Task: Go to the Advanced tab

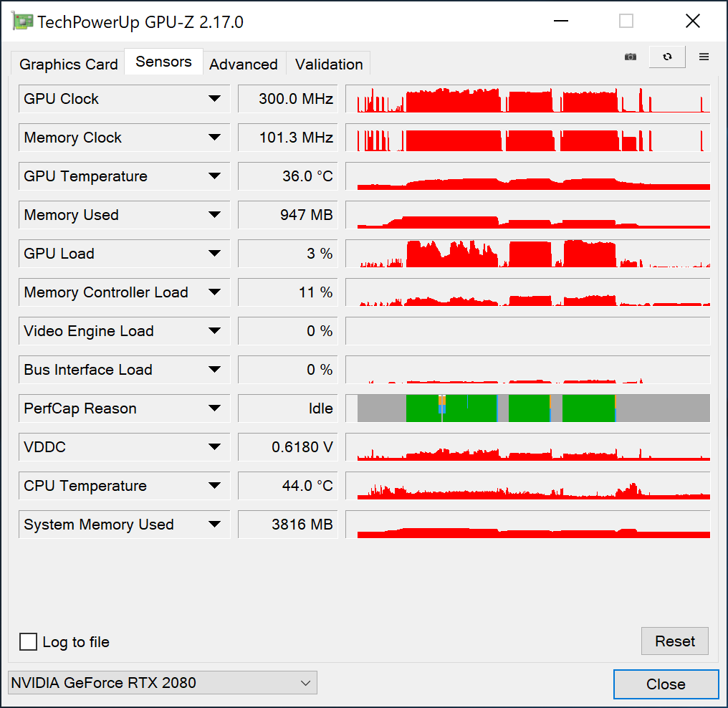Action: click(244, 64)
